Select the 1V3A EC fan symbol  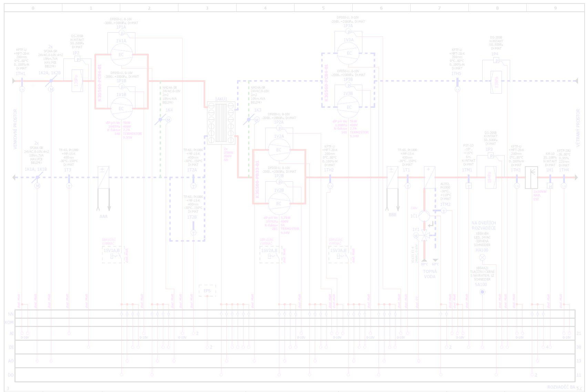[348, 53]
